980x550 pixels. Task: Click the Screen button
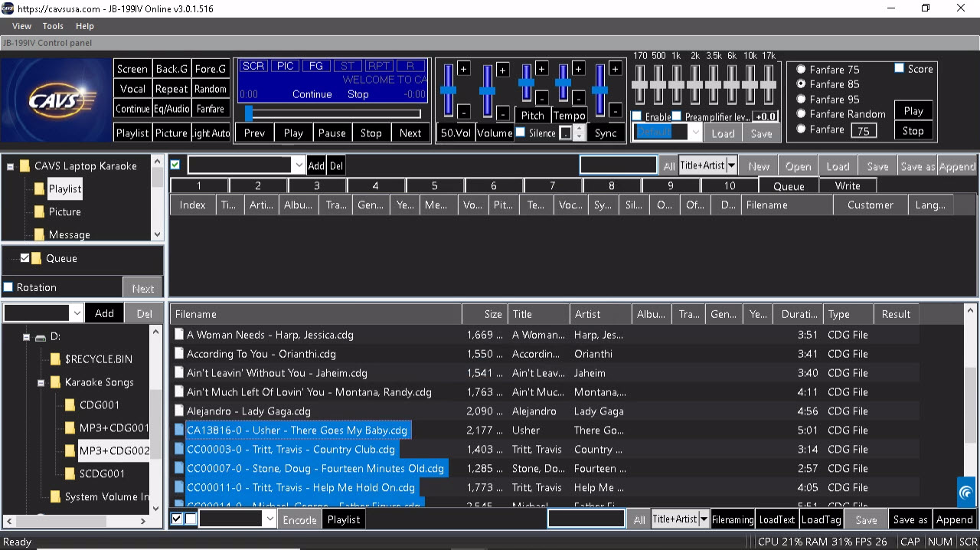(132, 69)
